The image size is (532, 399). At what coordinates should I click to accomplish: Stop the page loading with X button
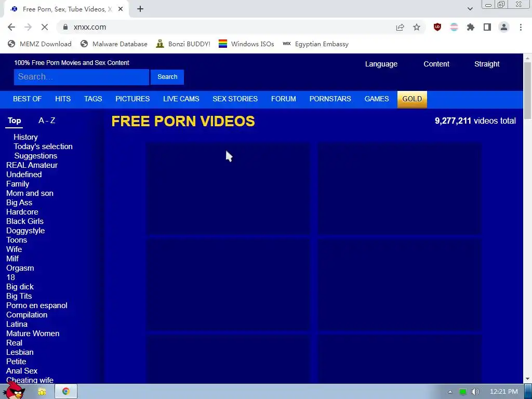pyautogui.click(x=45, y=27)
